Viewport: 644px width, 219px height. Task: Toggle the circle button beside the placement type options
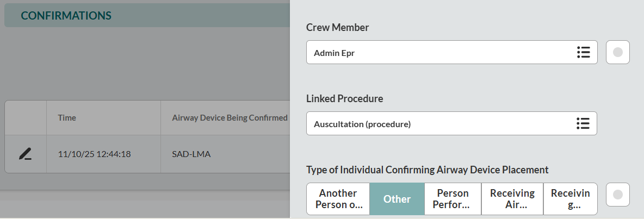pyautogui.click(x=617, y=195)
